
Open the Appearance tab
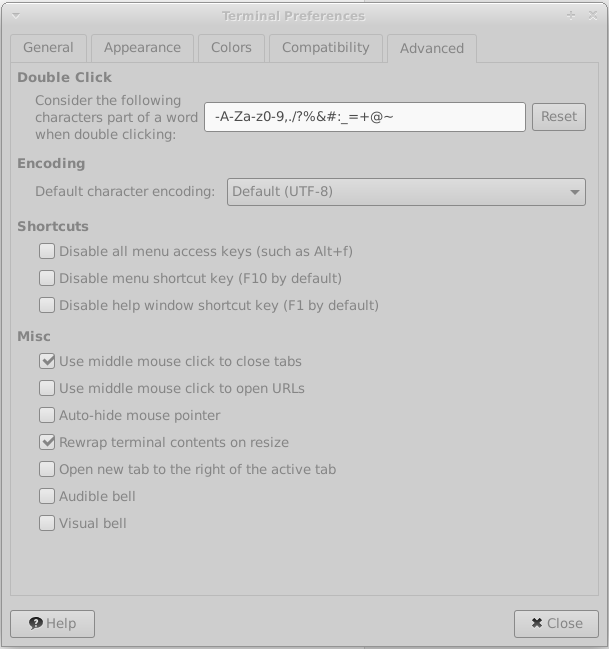(142, 47)
